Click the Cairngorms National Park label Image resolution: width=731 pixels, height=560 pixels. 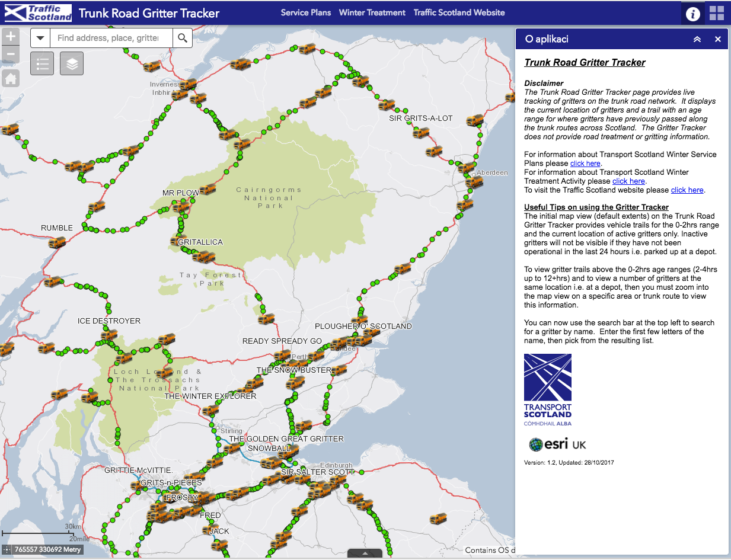coord(269,198)
